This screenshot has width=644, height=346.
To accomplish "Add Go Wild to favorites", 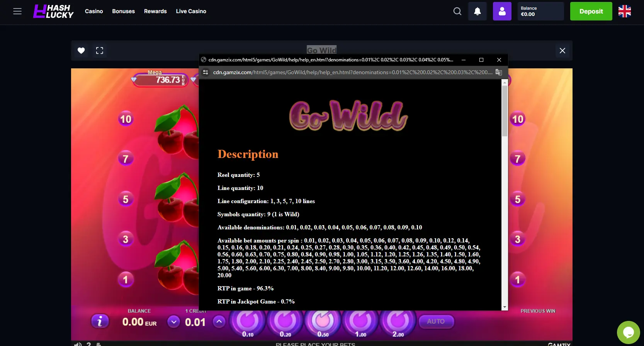I will 81,51.
